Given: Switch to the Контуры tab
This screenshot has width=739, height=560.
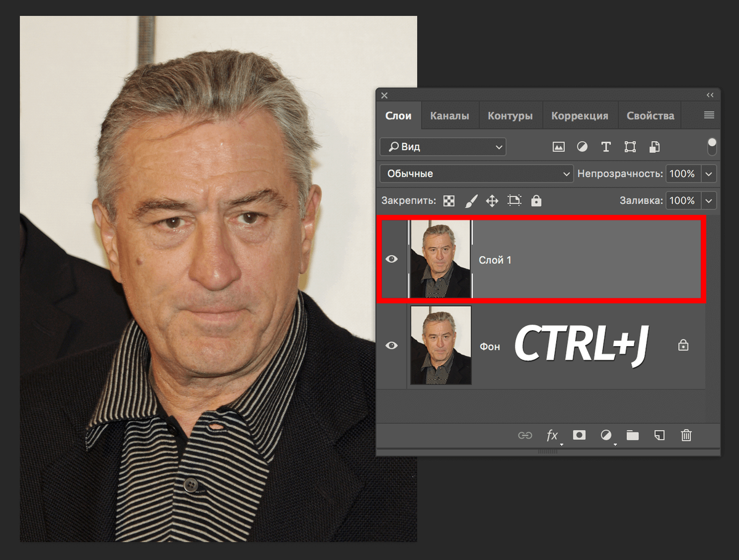Looking at the screenshot, I should click(x=510, y=115).
